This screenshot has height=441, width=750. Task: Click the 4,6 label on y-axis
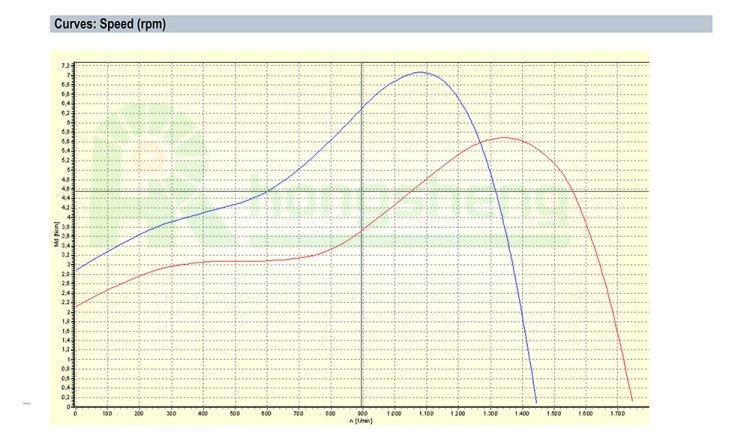66,189
